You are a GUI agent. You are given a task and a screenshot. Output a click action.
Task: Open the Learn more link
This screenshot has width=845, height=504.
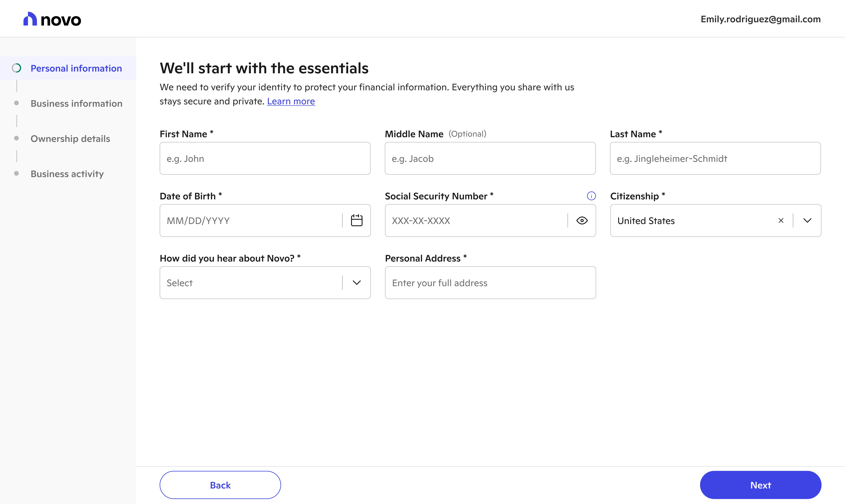click(x=291, y=101)
